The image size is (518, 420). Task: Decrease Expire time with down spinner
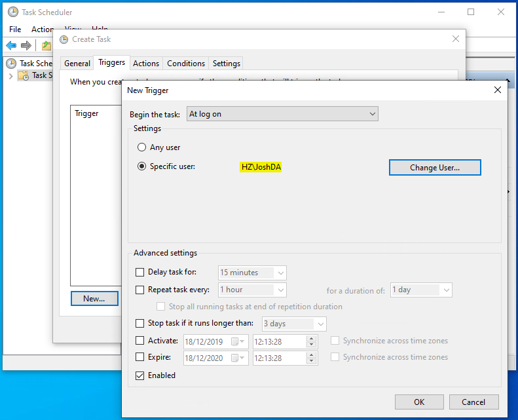coord(312,361)
